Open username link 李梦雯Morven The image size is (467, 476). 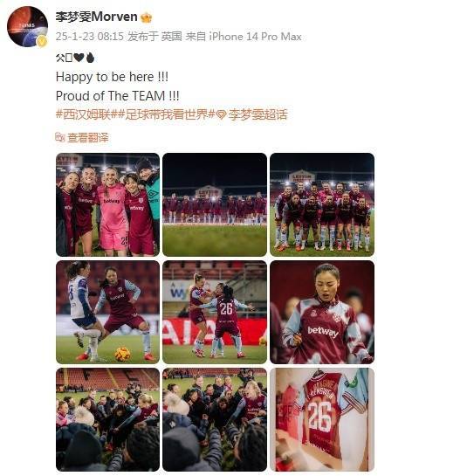pos(97,17)
